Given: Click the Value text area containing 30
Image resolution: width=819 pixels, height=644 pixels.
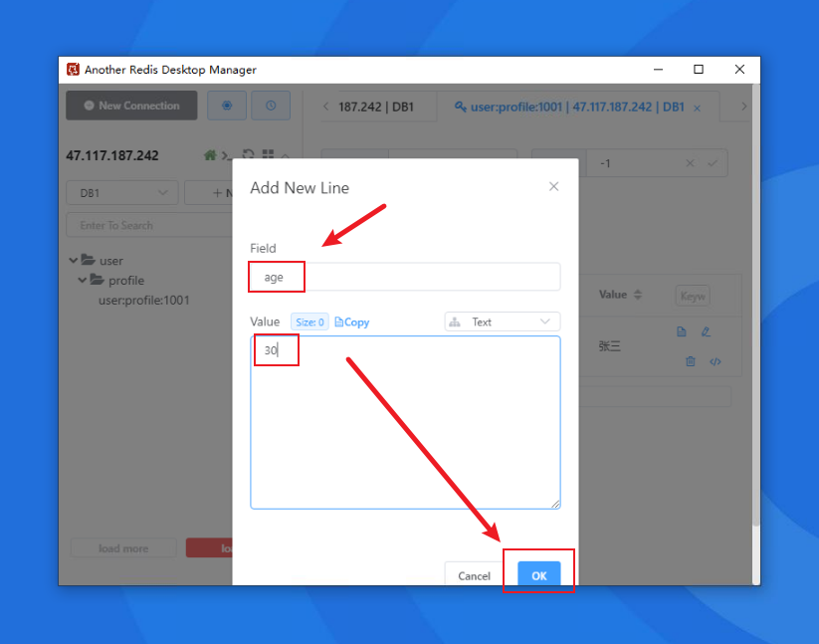Looking at the screenshot, I should [405, 422].
